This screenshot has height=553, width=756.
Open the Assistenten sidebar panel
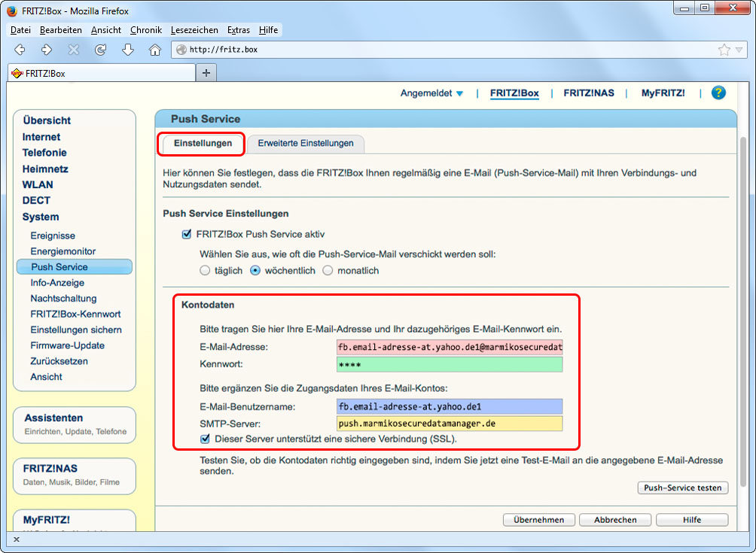(75, 425)
